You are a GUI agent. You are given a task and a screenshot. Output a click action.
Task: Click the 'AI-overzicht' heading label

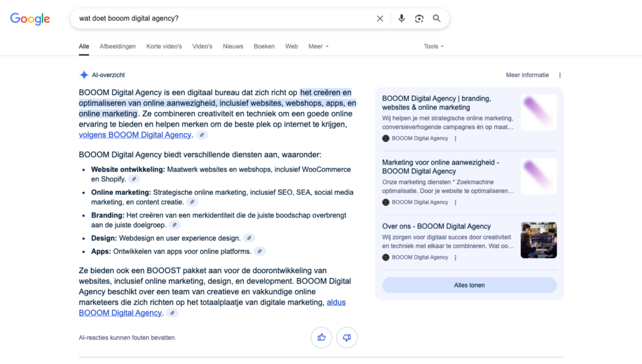click(x=108, y=75)
